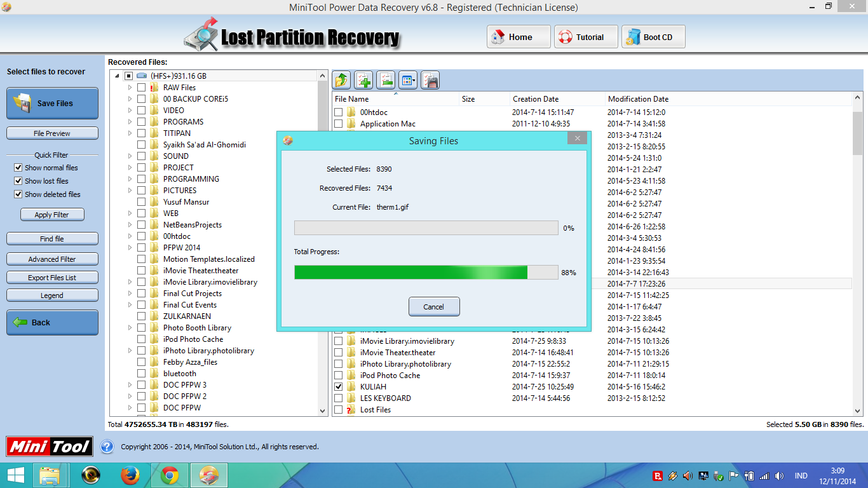Toggle the HFS+ 931.16 GB root checkbox
Viewport: 868px width, 488px height.
[x=128, y=76]
